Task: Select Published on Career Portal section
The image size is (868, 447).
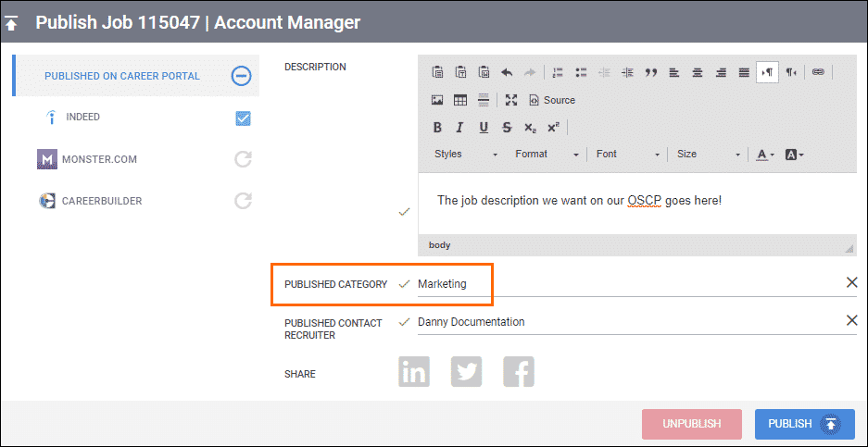Action: (122, 76)
